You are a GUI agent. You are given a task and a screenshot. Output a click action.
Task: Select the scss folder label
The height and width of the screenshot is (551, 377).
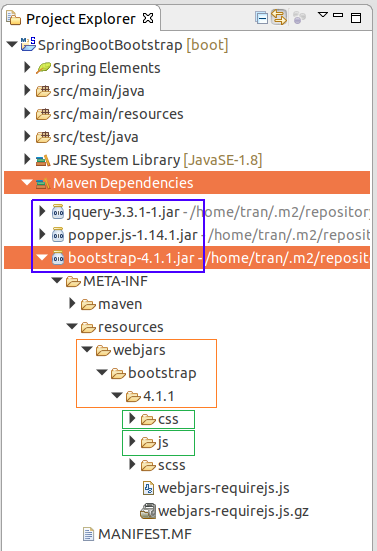[171, 465]
